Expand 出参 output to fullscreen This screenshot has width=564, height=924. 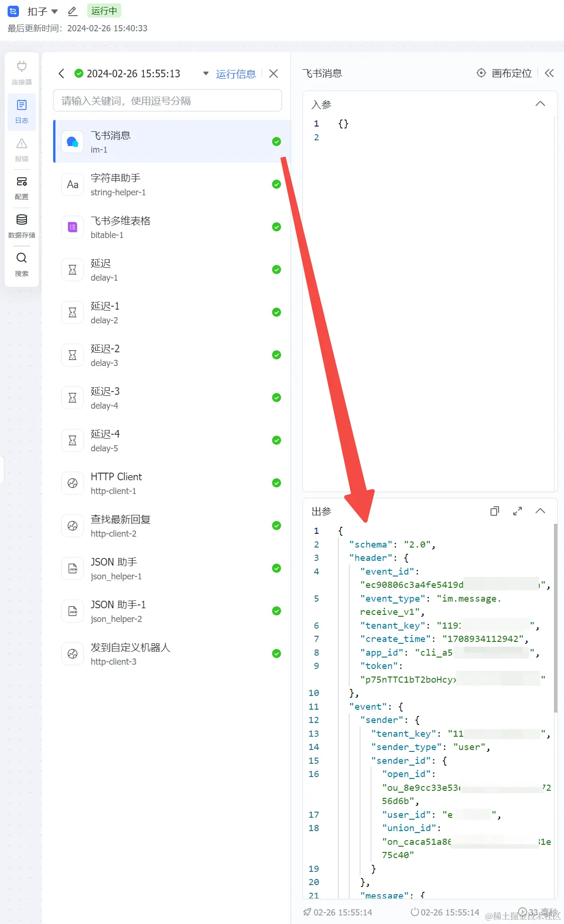pos(518,511)
